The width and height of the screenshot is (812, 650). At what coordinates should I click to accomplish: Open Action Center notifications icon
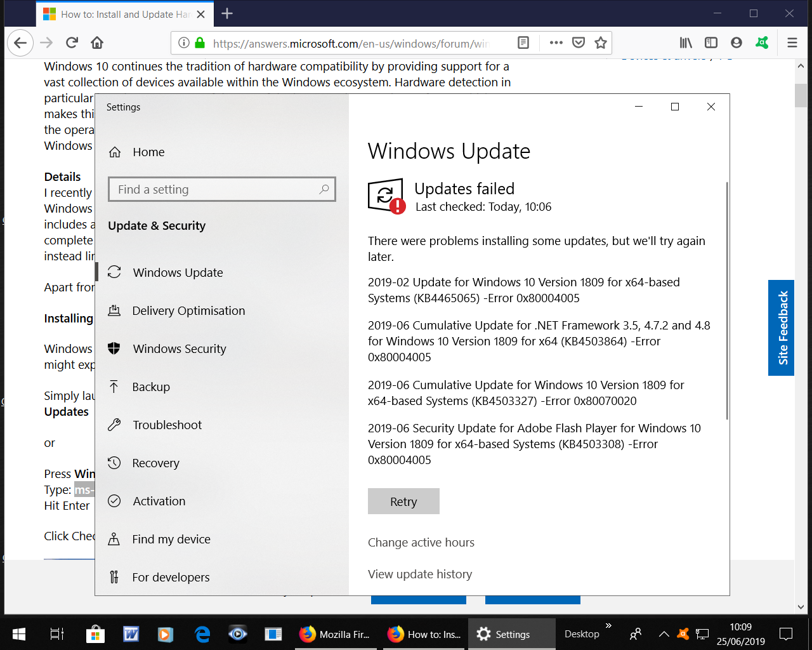click(786, 634)
